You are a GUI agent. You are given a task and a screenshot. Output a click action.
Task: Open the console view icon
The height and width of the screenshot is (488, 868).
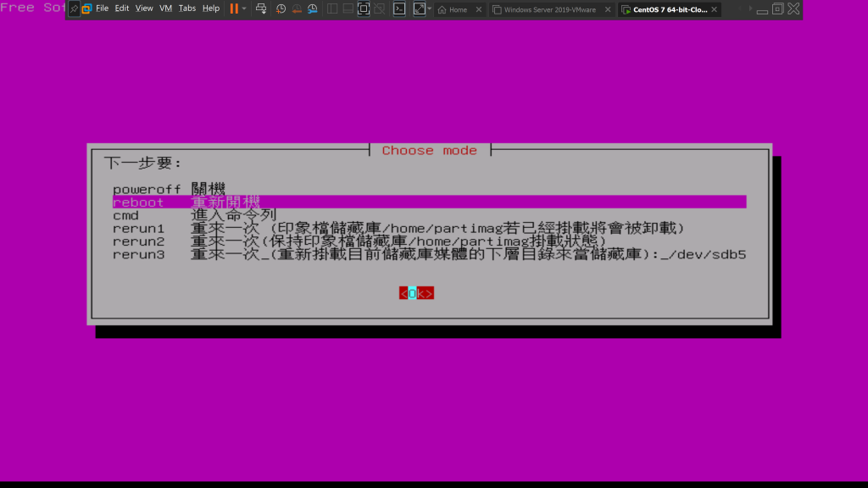398,8
